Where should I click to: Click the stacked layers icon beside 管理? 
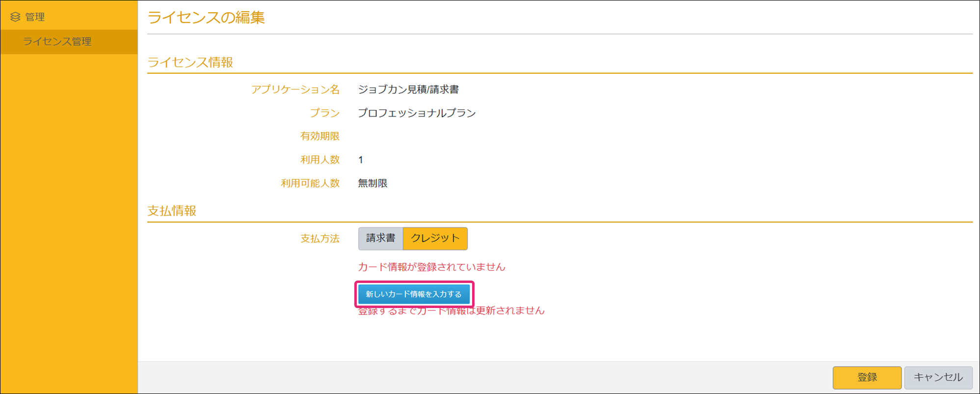(x=15, y=17)
